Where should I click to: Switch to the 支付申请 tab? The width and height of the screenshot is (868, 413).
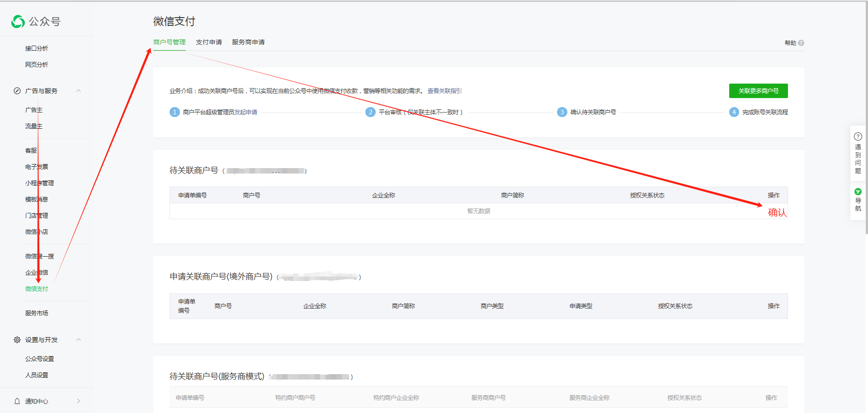click(209, 42)
